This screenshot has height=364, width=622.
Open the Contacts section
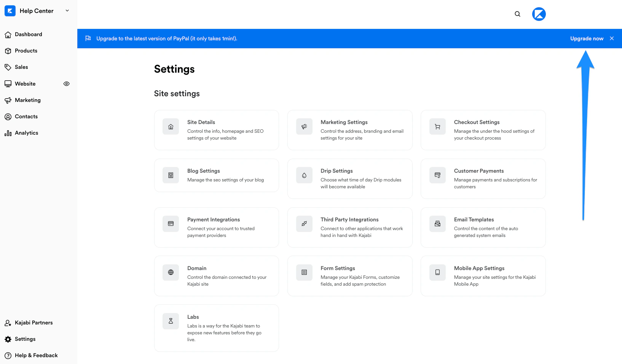click(x=26, y=116)
